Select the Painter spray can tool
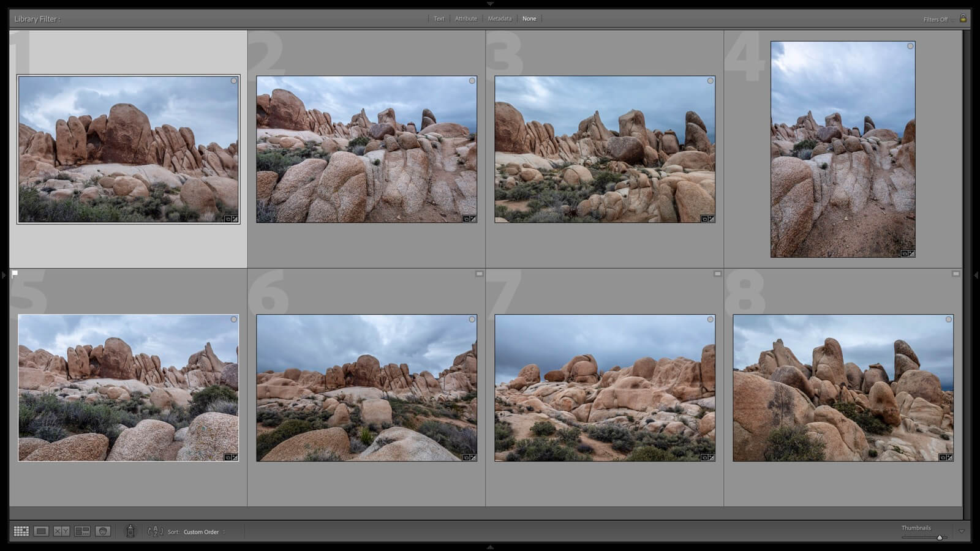 coord(130,531)
